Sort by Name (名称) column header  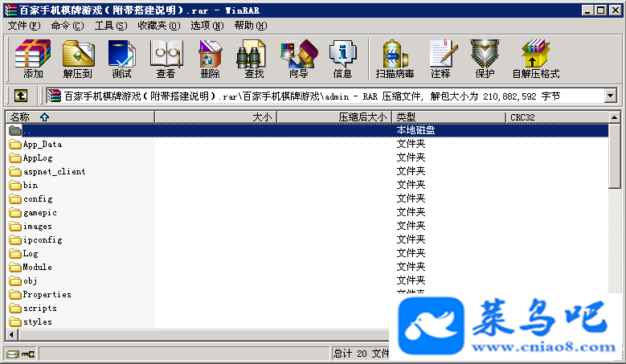pyautogui.click(x=80, y=117)
